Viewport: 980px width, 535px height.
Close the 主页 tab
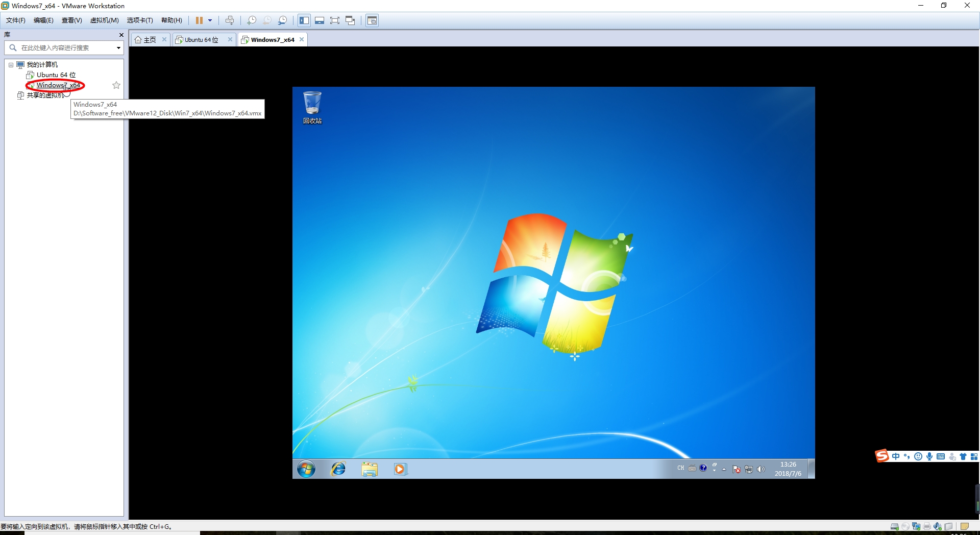[x=164, y=39]
